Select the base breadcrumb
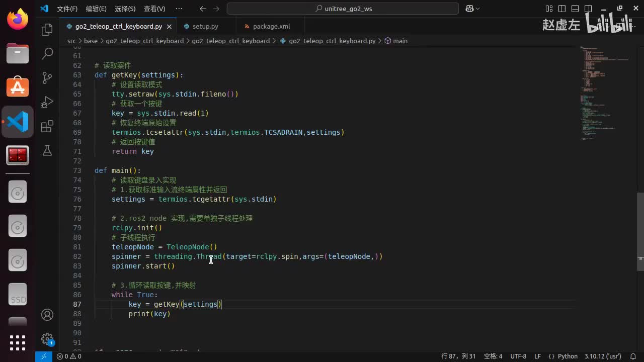The width and height of the screenshot is (644, 362). 91,41
